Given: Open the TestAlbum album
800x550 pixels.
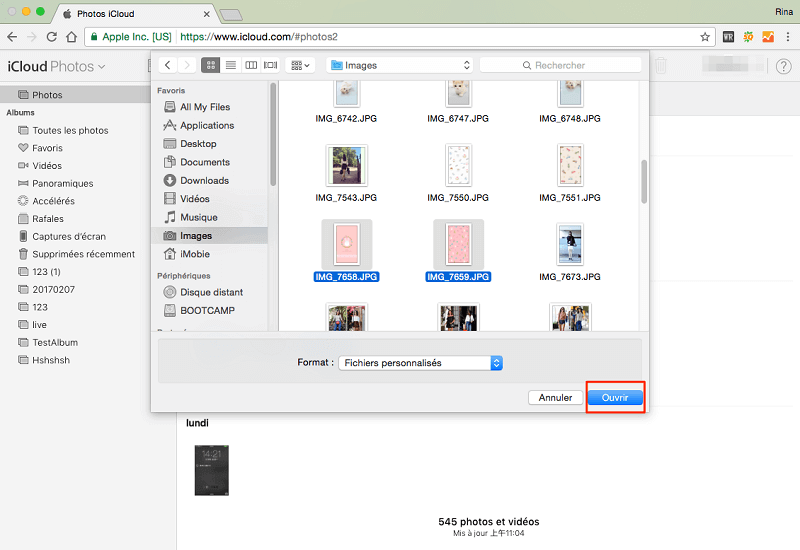Looking at the screenshot, I should point(48,342).
